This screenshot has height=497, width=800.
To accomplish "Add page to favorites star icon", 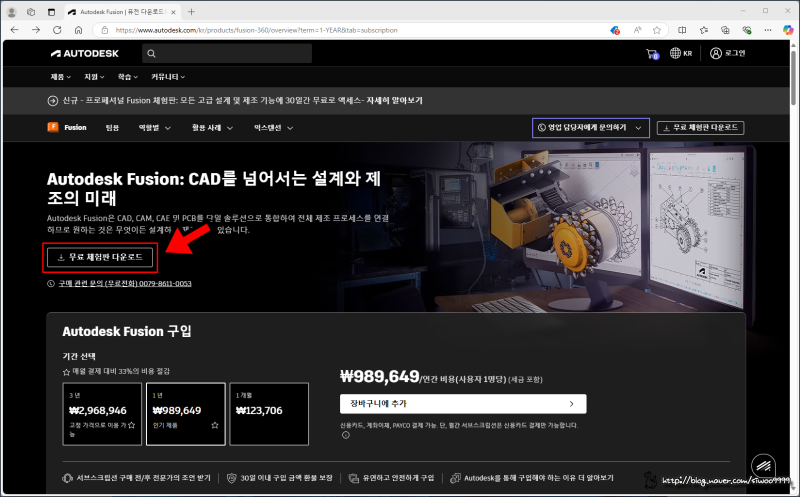I will tap(657, 30).
